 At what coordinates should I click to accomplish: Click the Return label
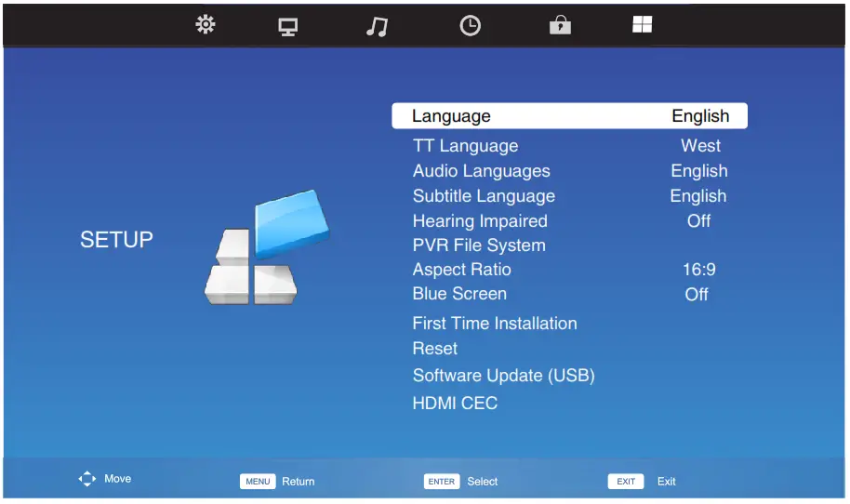299,482
